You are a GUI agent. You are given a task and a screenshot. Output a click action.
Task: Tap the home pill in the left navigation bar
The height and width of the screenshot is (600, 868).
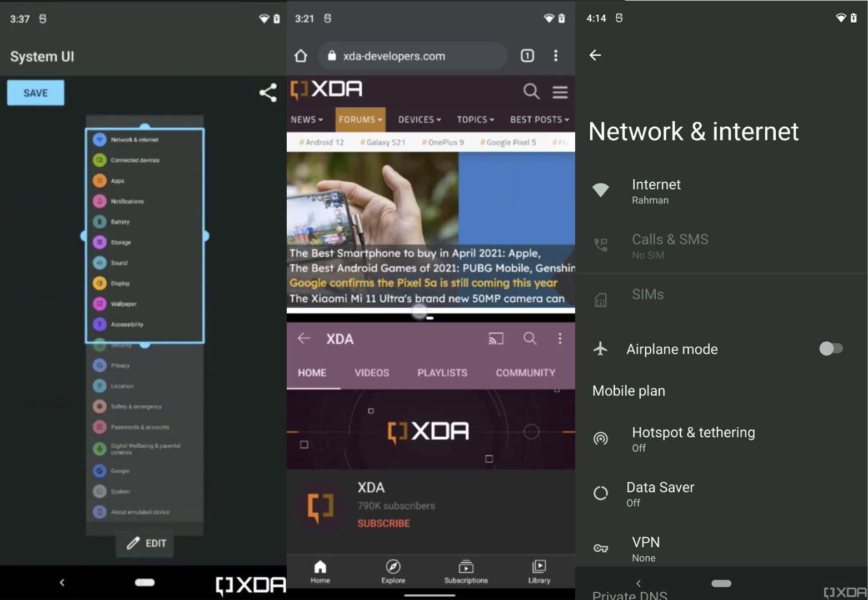144,582
